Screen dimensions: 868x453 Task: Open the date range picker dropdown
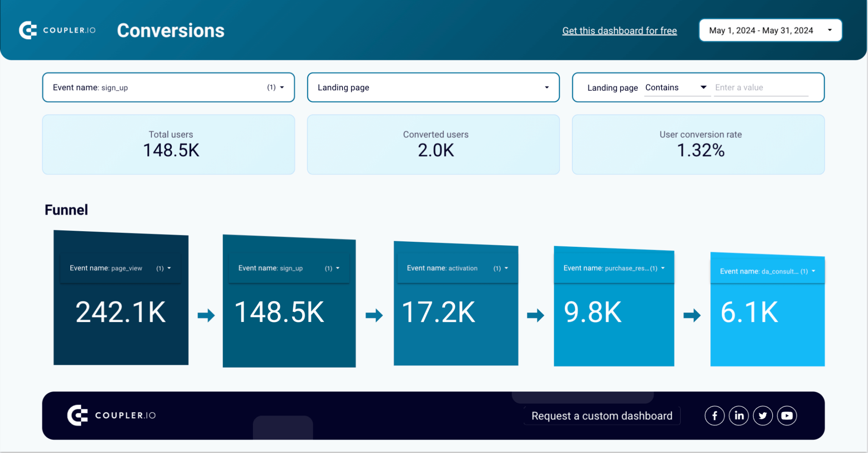770,31
